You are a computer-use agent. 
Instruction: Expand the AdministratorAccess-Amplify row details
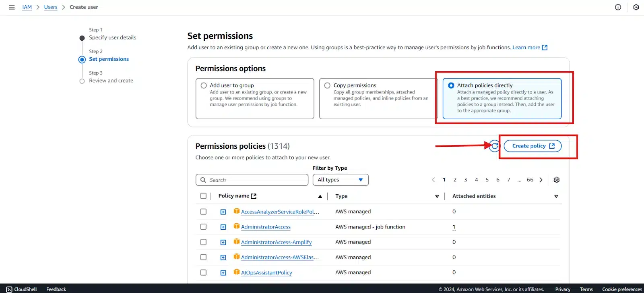[223, 243]
